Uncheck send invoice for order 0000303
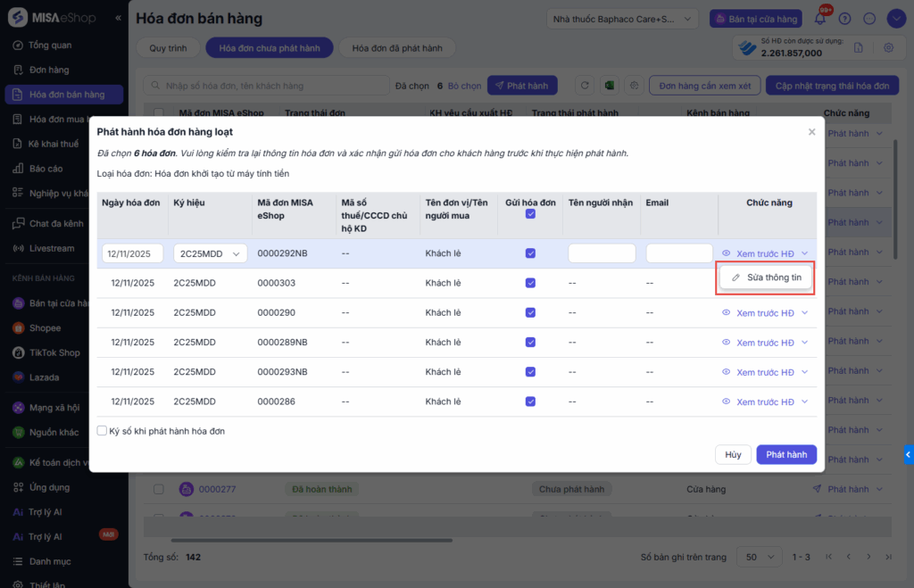 (530, 283)
